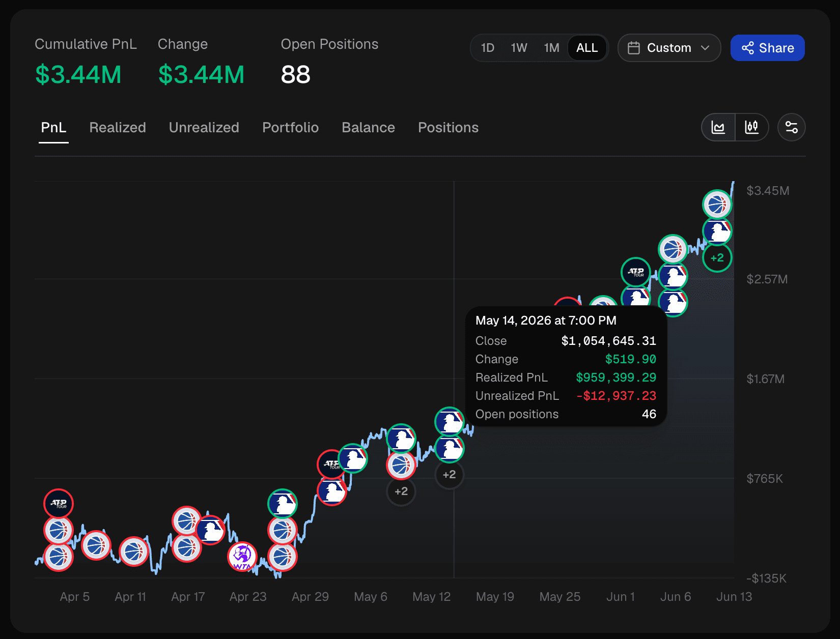The width and height of the screenshot is (840, 639).
Task: Share the PnL chart
Action: pos(767,48)
